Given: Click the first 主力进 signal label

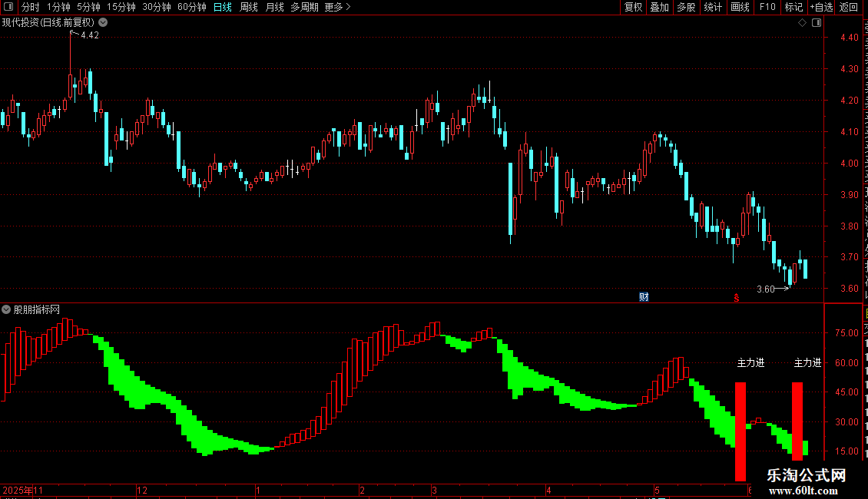Looking at the screenshot, I should (x=750, y=363).
